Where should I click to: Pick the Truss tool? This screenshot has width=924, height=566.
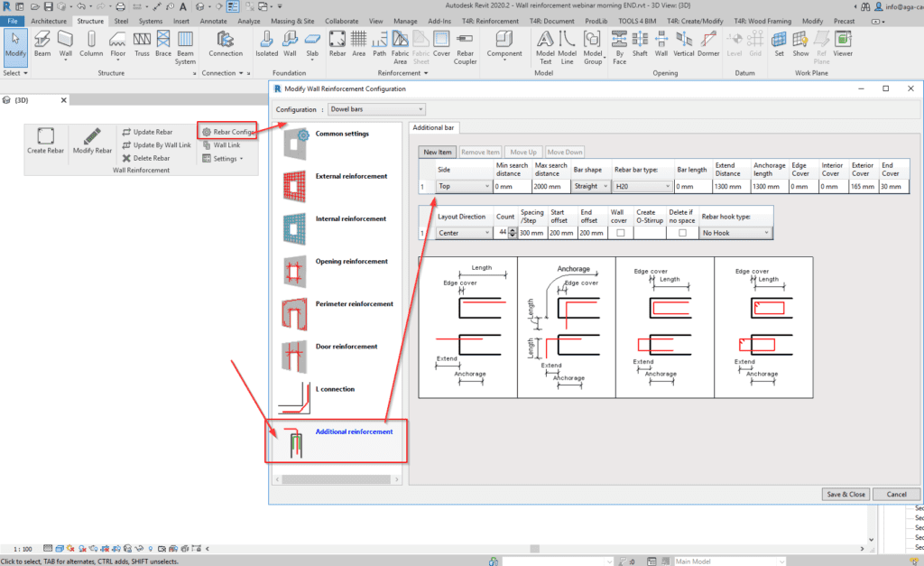pos(142,44)
